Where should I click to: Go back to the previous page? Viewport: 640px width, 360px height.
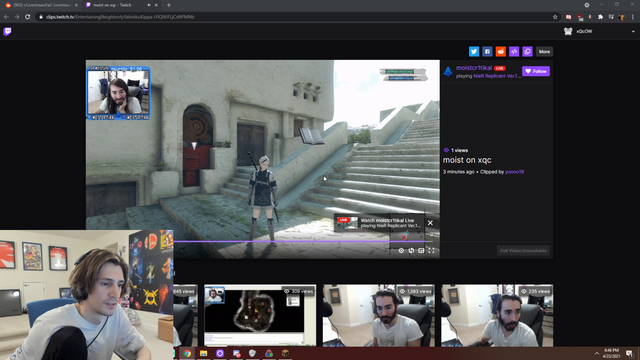click(x=6, y=17)
